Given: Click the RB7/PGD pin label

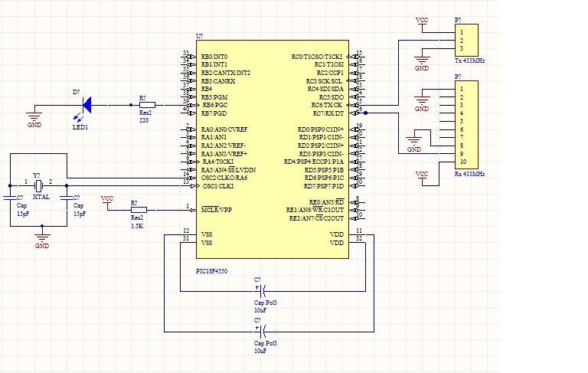Looking at the screenshot, I should [214, 113].
